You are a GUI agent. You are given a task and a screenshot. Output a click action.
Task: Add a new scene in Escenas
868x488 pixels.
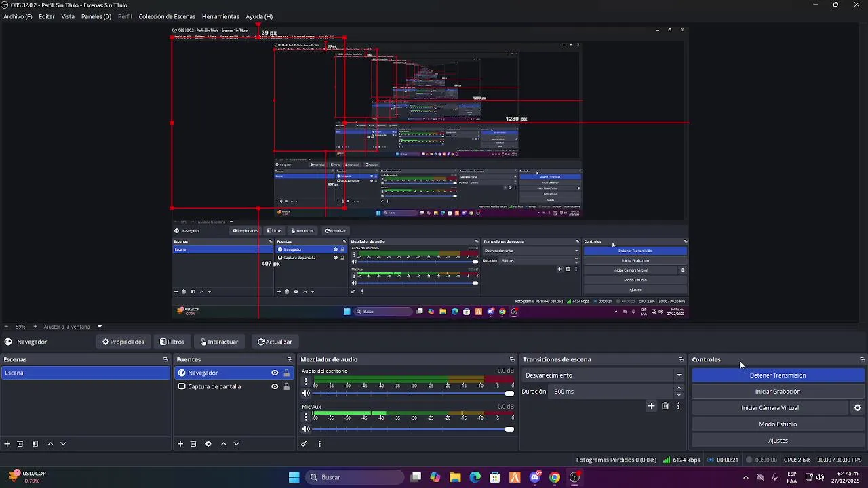(x=7, y=444)
